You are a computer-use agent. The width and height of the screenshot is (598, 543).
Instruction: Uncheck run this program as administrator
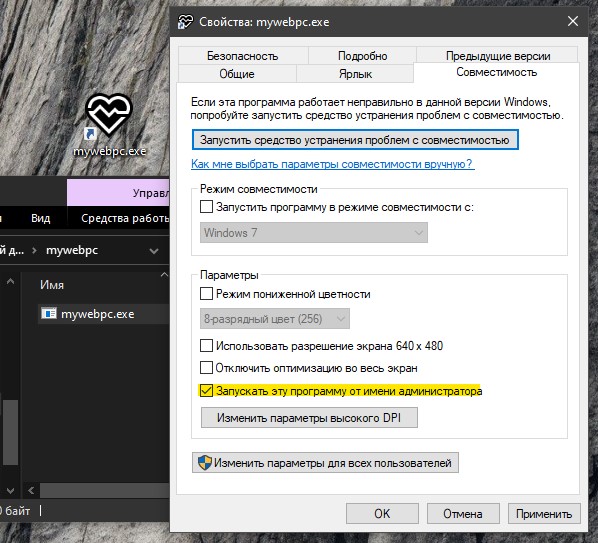[206, 391]
